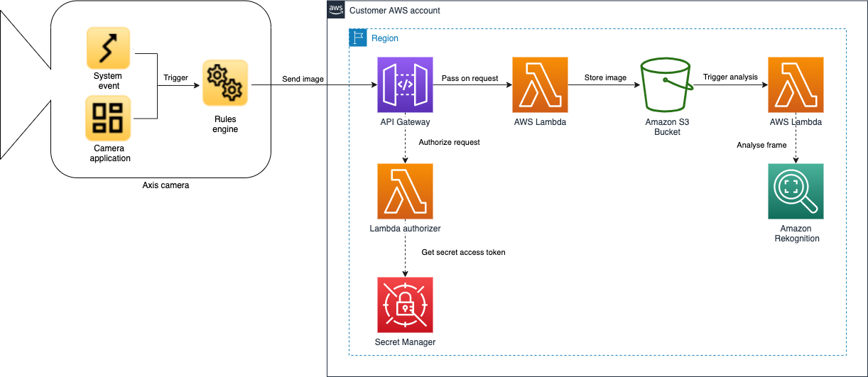
Task: Click the AWS Lambda icon after API Gateway
Action: click(x=540, y=86)
